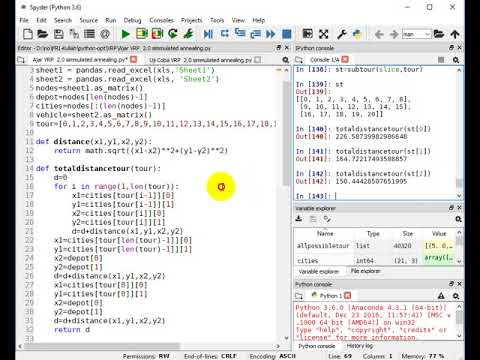The height and width of the screenshot is (360, 480).
Task: Create a new file from toolbar
Action: coord(28,34)
